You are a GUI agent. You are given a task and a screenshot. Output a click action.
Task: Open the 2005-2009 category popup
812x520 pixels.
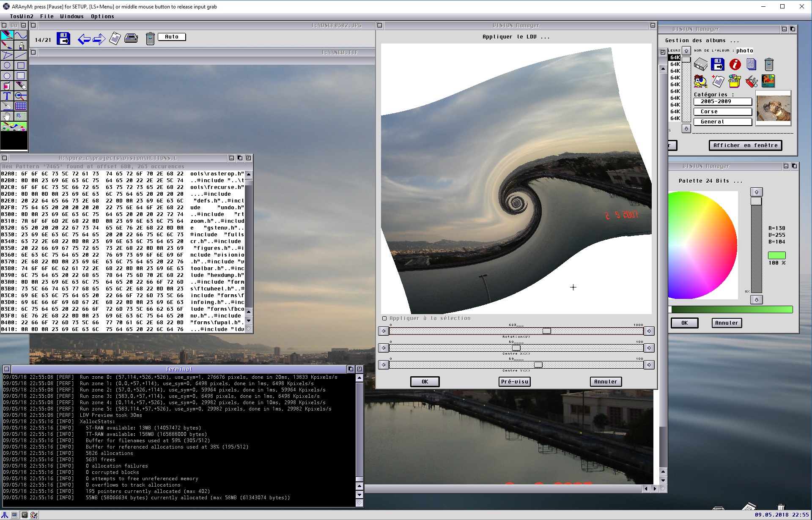click(x=722, y=101)
